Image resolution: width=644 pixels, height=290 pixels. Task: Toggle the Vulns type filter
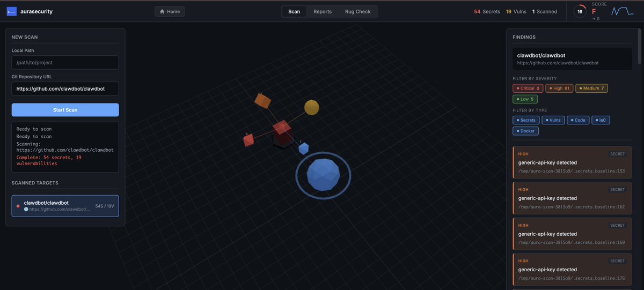tap(553, 120)
